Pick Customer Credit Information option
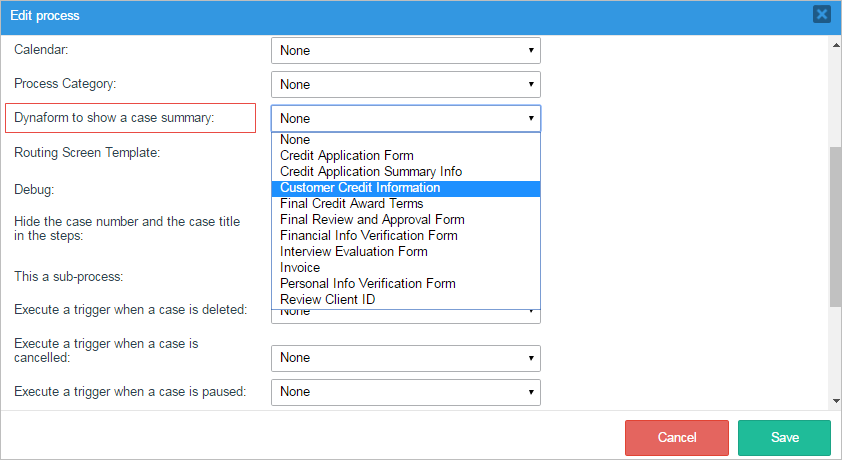The height and width of the screenshot is (460, 842). (360, 188)
